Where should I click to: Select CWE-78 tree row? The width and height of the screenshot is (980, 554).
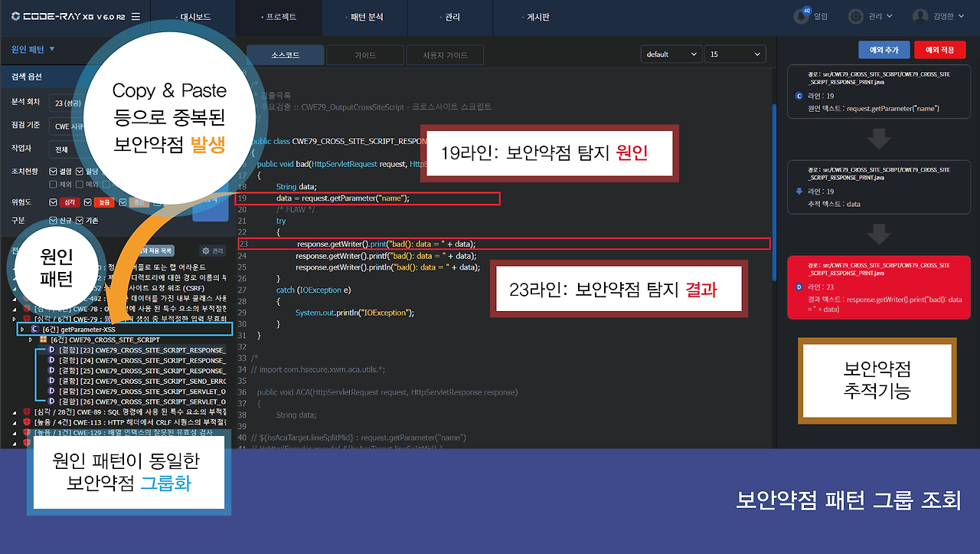130,308
